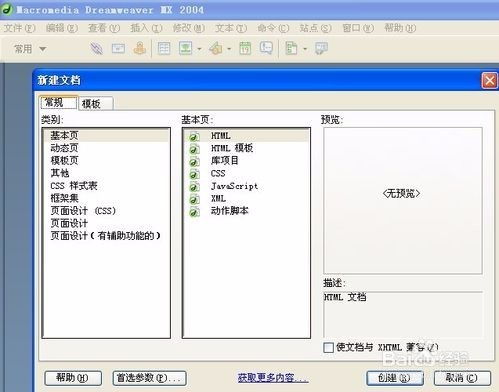Open the 编辑(E) menu
The image size is (499, 392).
[62, 28]
